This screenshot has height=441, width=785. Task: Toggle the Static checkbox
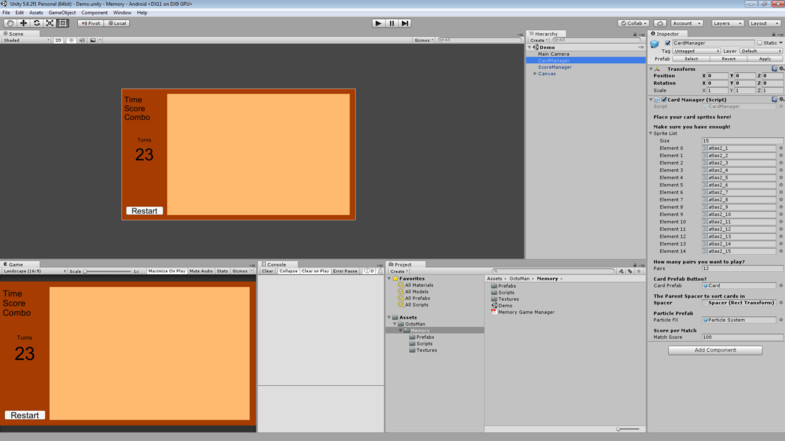coord(759,43)
